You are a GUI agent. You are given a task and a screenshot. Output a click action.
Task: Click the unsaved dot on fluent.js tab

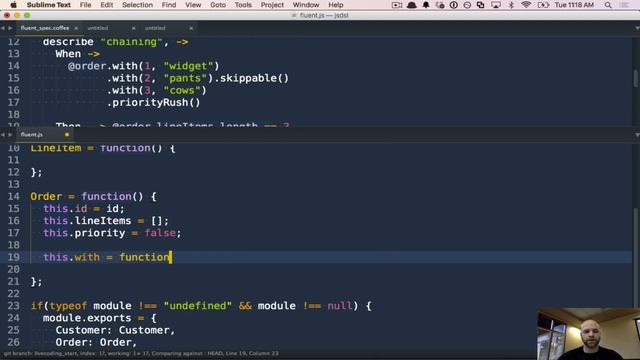67,135
